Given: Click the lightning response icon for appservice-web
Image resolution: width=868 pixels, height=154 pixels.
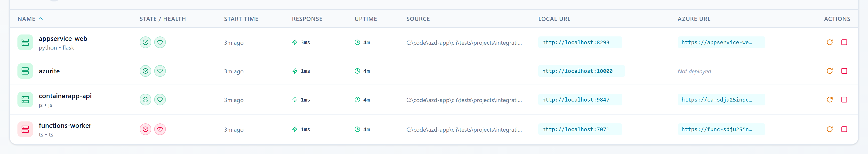Looking at the screenshot, I should click(x=295, y=42).
